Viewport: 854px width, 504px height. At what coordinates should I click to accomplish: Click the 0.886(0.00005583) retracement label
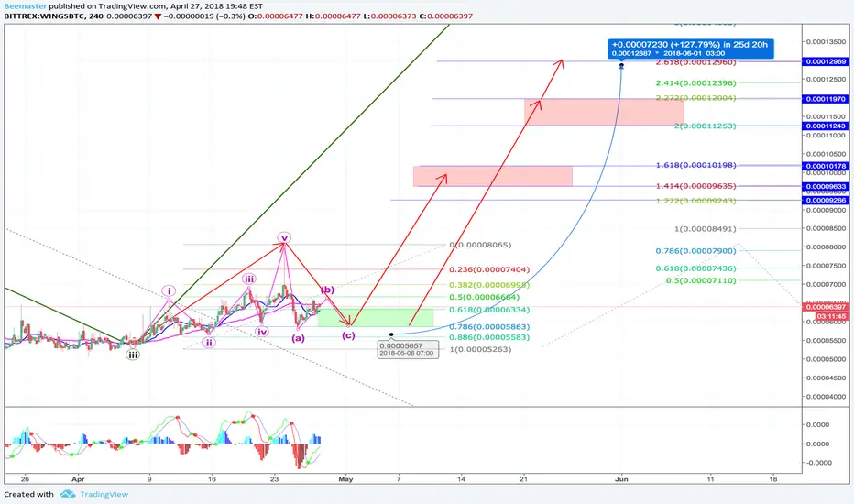point(489,337)
